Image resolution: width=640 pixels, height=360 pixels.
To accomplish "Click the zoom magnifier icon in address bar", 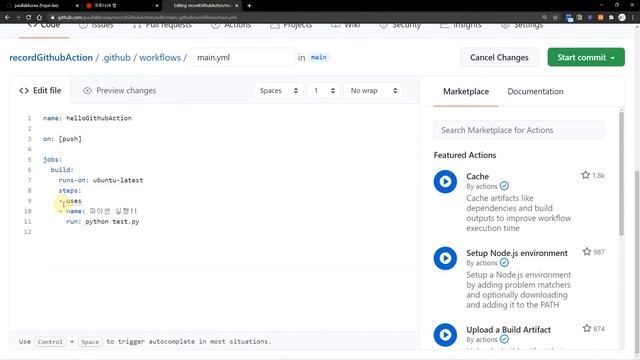I will [x=544, y=18].
